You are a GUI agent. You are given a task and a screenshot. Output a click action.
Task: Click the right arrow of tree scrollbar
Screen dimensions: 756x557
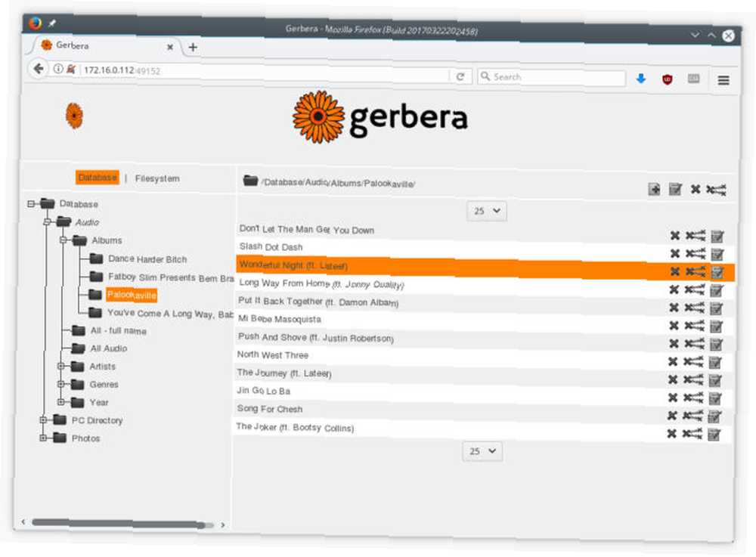223,525
